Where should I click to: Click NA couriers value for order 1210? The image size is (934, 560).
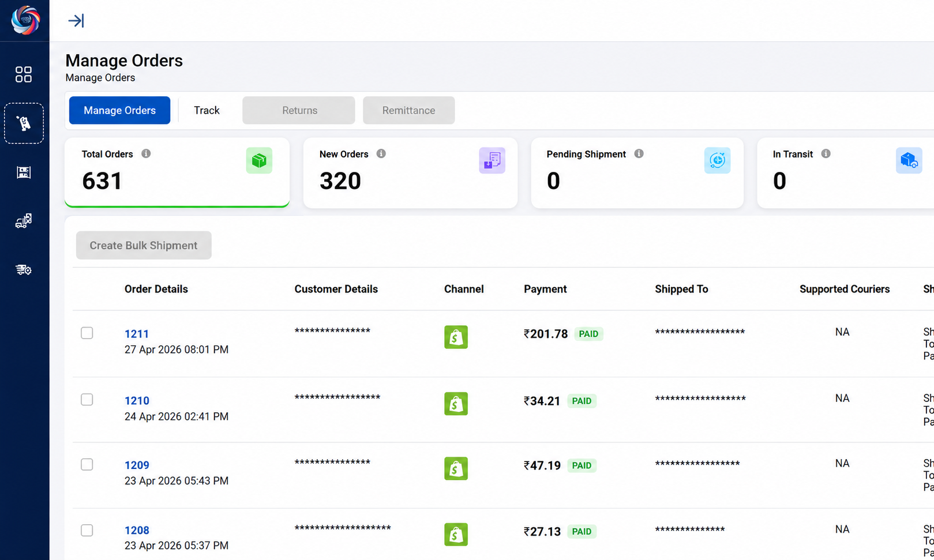(842, 399)
